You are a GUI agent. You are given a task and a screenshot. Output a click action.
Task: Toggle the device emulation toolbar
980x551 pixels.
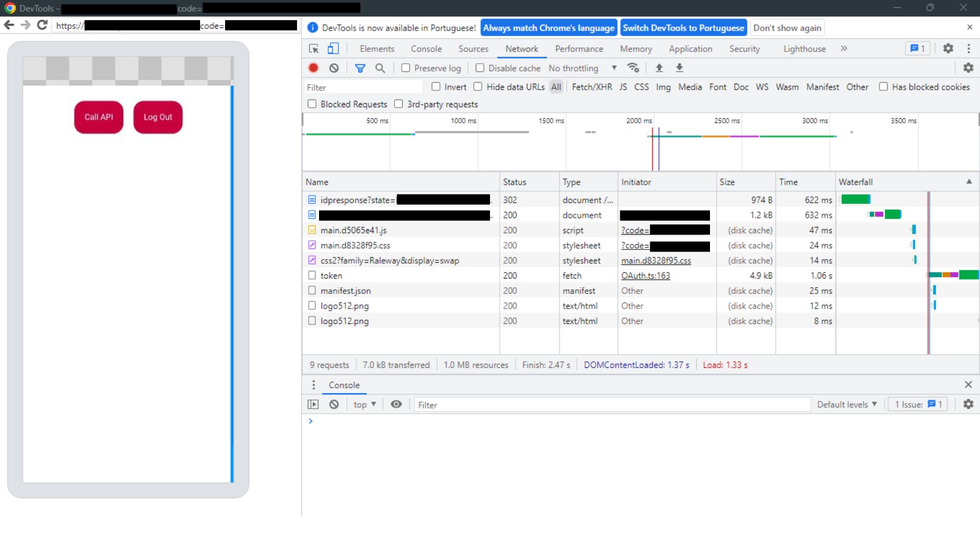(x=333, y=48)
